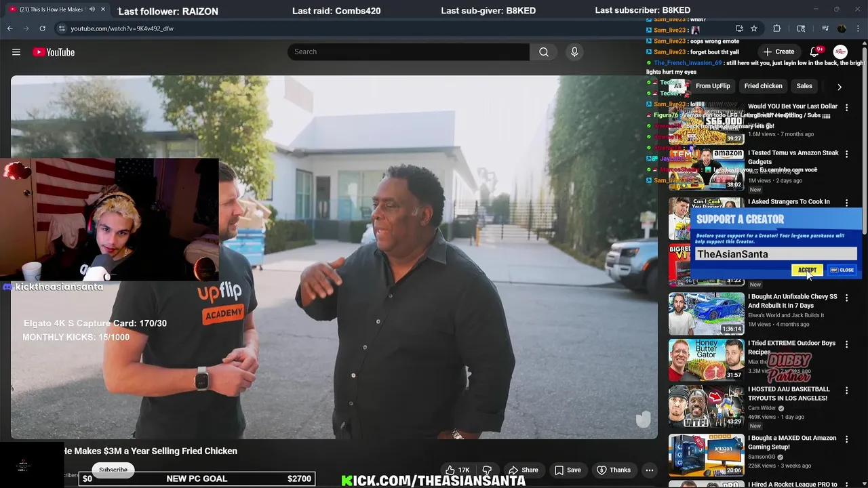The image size is (868, 488).
Task: Open the Amazon Gaming Setup video thumbnail
Action: tap(706, 455)
